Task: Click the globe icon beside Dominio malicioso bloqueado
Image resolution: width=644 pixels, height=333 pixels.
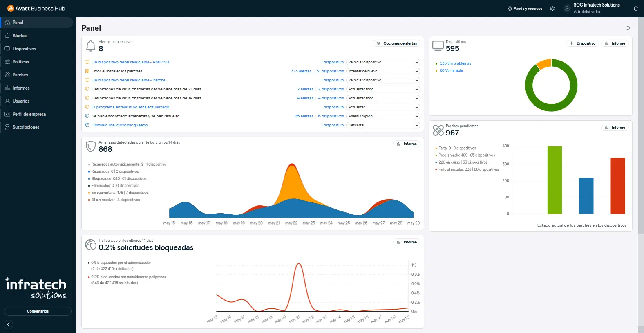Action: point(87,125)
